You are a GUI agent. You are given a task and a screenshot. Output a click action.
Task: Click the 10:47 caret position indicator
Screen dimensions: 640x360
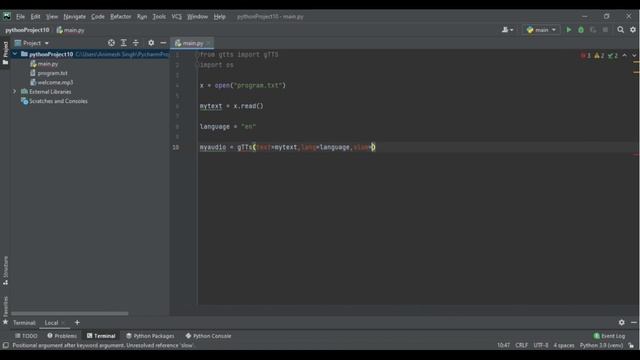tap(503, 345)
